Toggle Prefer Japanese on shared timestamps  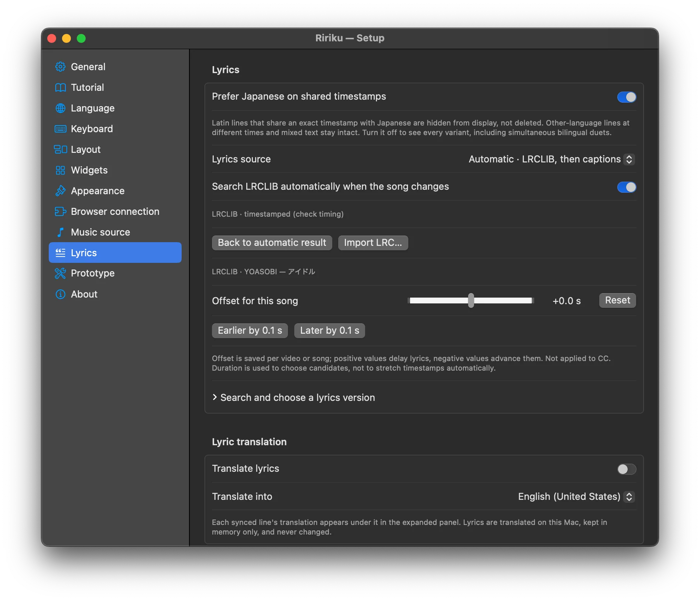pos(627,97)
